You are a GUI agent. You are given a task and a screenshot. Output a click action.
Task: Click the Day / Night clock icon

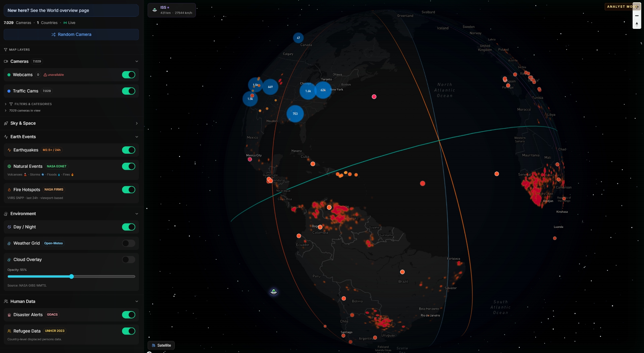pyautogui.click(x=9, y=227)
